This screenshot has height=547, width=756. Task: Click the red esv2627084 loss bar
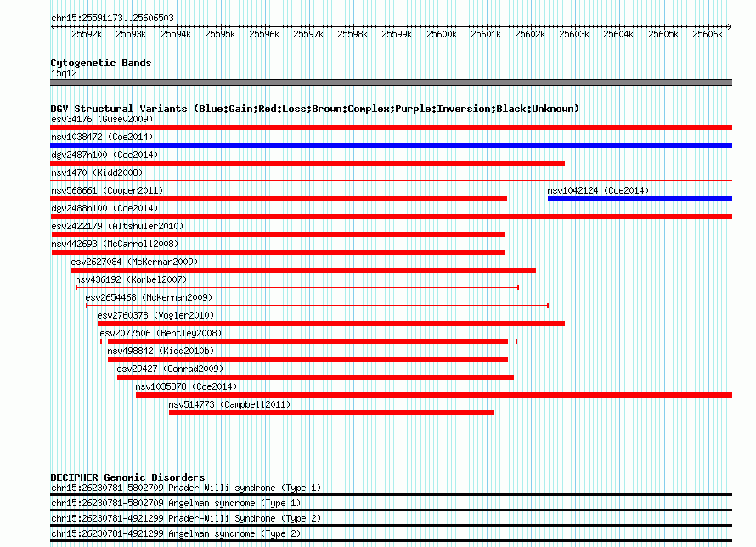pyautogui.click(x=304, y=270)
